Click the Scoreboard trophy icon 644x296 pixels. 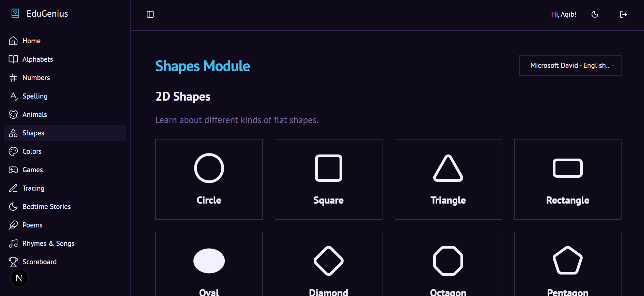(x=13, y=262)
